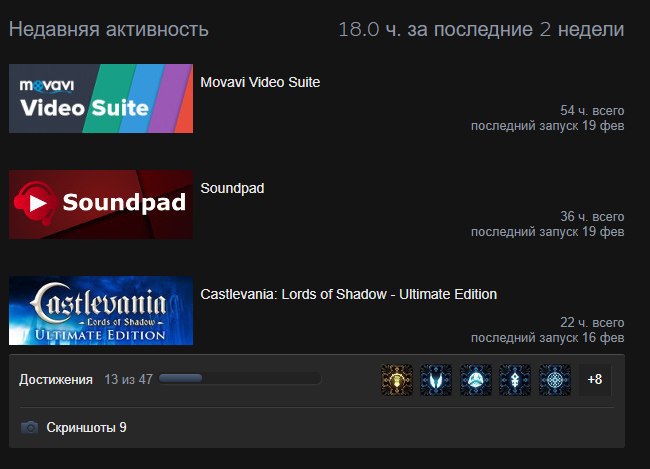Click the '13 из 47' achievements count
650x469 pixels.
(129, 379)
